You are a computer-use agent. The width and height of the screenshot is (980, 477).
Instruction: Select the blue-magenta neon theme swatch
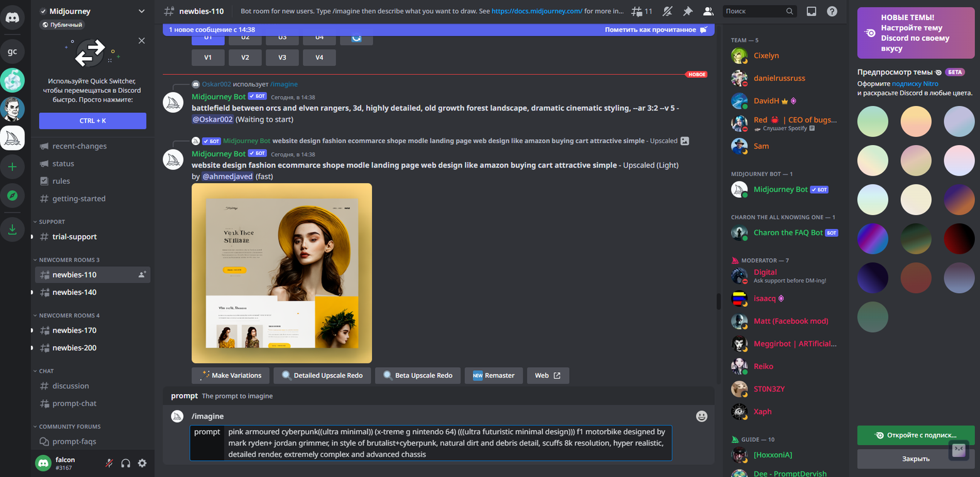(873, 238)
